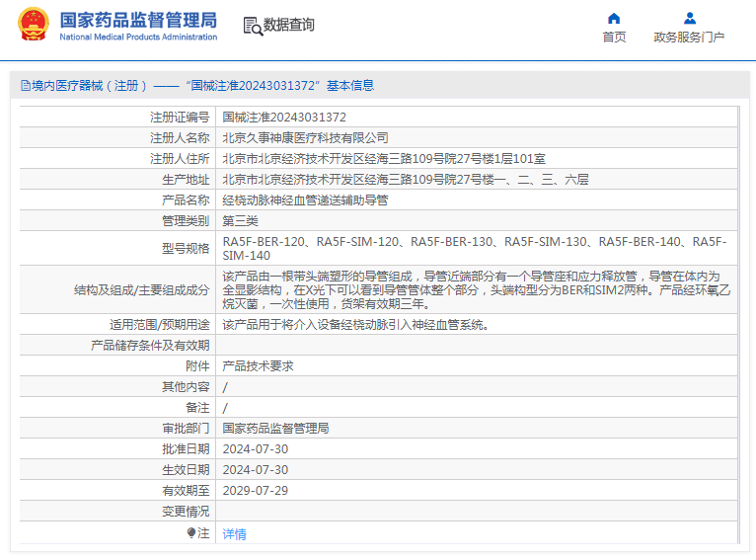This screenshot has width=756, height=560.
Task: Click the 生效日期 label
Action: click(186, 470)
